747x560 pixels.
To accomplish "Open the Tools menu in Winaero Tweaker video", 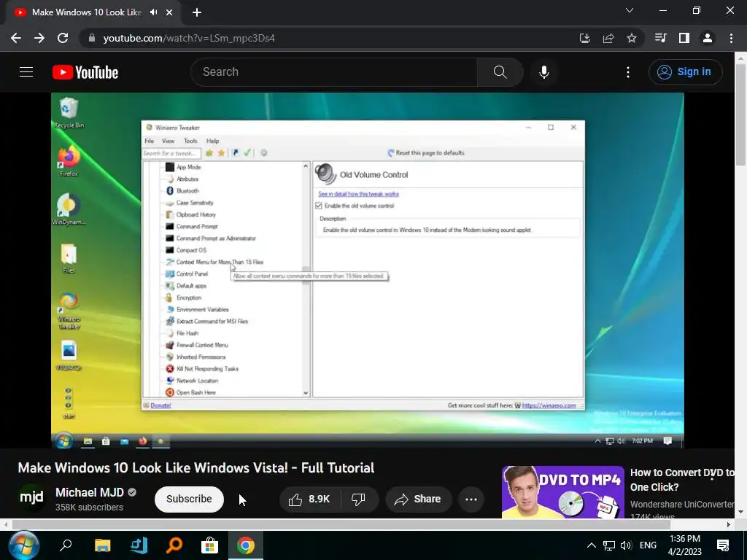I will 190,141.
